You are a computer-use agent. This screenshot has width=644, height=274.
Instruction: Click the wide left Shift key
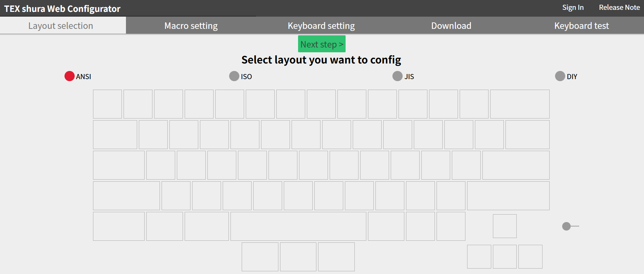point(126,196)
